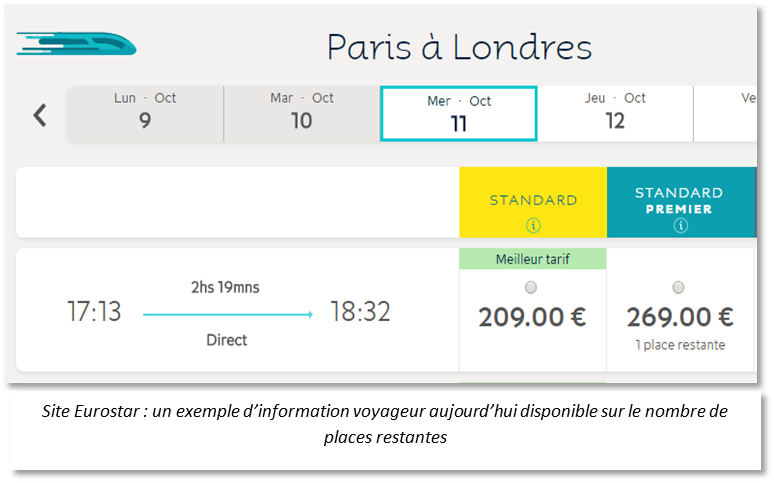Screen dimensions: 774x483
Task: Click the Eurostar train logo
Action: 77,44
